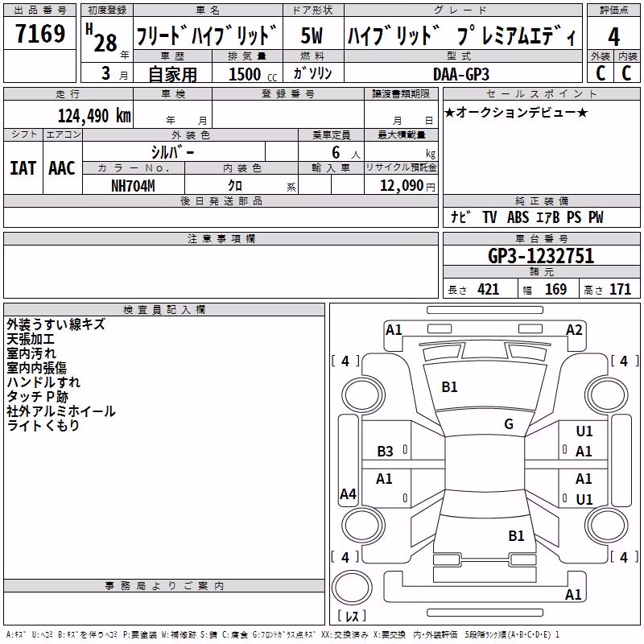Click the B1 mark on the hood
Viewport: 644px width, 644px height.
click(449, 387)
